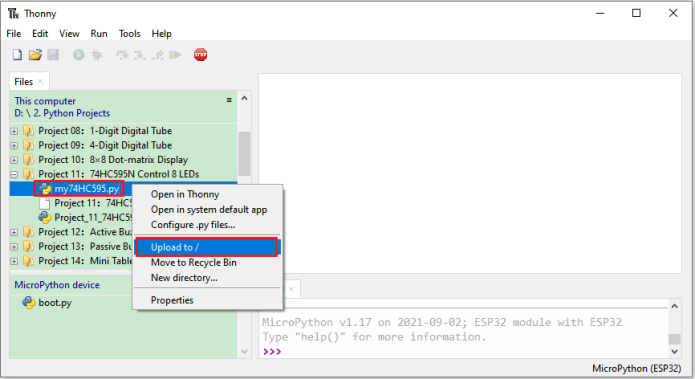Image resolution: width=695 pixels, height=379 pixels.
Task: Click inside the empty editor area
Action: [x=470, y=173]
